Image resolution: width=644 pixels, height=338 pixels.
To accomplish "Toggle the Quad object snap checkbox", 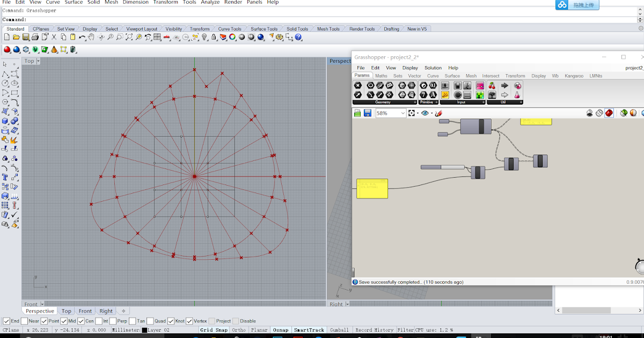I will click(x=150, y=321).
